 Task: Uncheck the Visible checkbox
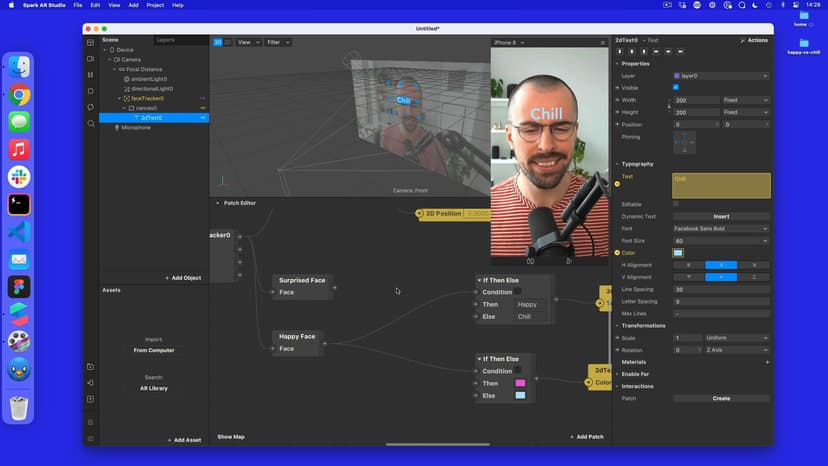(x=676, y=88)
